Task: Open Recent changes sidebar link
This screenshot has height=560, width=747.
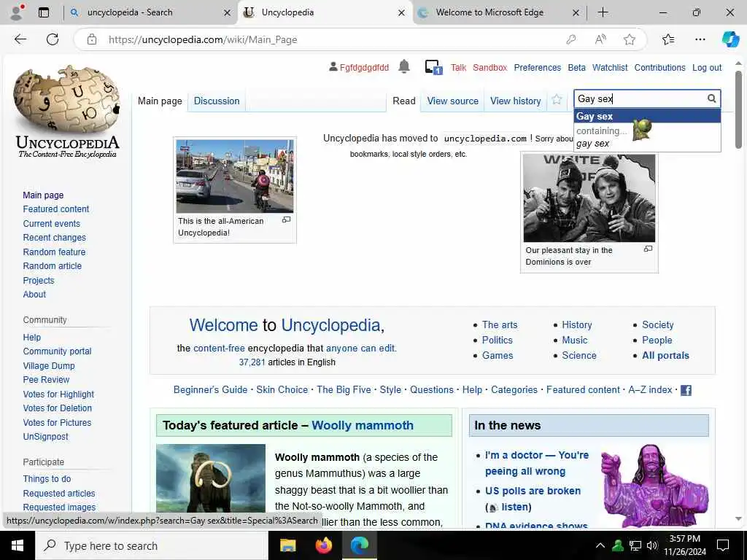Action: pos(54,237)
